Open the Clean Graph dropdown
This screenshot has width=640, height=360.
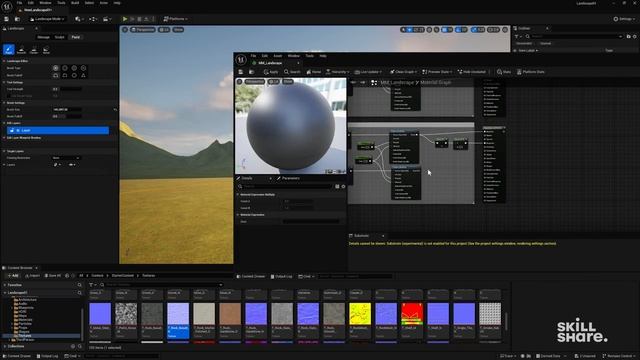click(403, 72)
